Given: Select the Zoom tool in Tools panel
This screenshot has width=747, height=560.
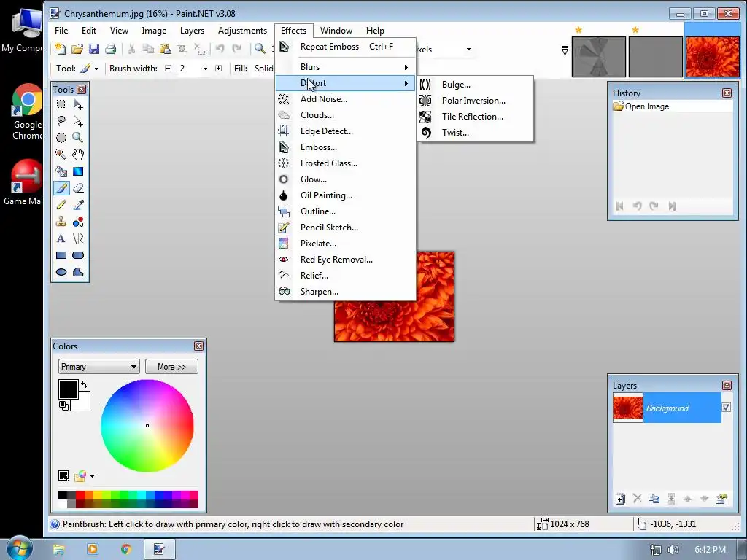Looking at the screenshot, I should click(x=78, y=138).
